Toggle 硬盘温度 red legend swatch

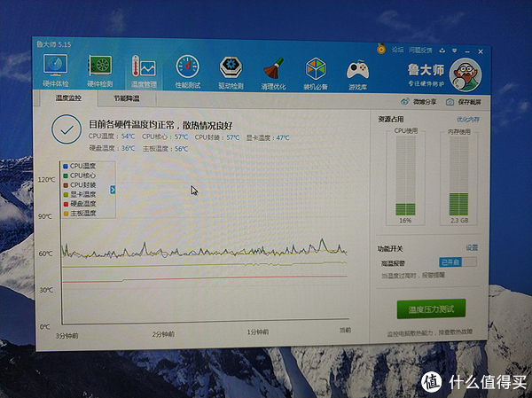click(66, 204)
